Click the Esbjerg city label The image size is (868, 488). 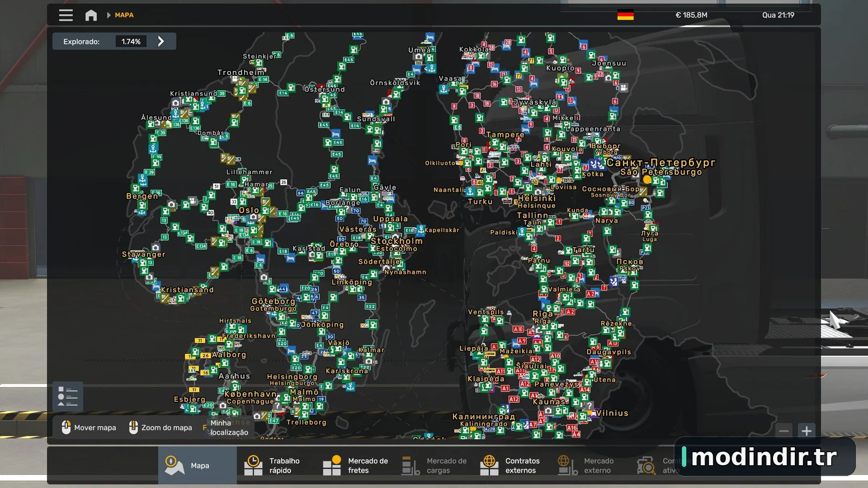tap(190, 399)
